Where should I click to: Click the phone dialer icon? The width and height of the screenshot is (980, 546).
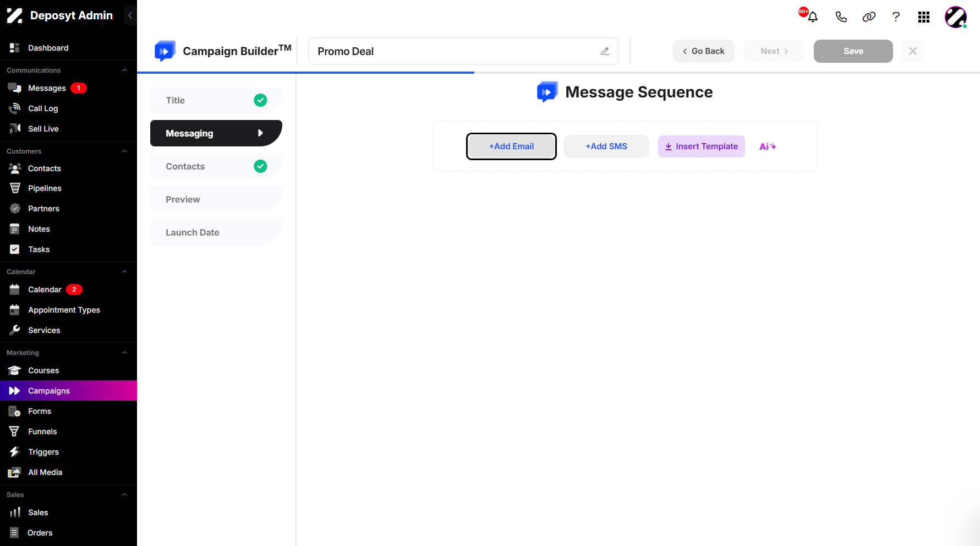[841, 17]
